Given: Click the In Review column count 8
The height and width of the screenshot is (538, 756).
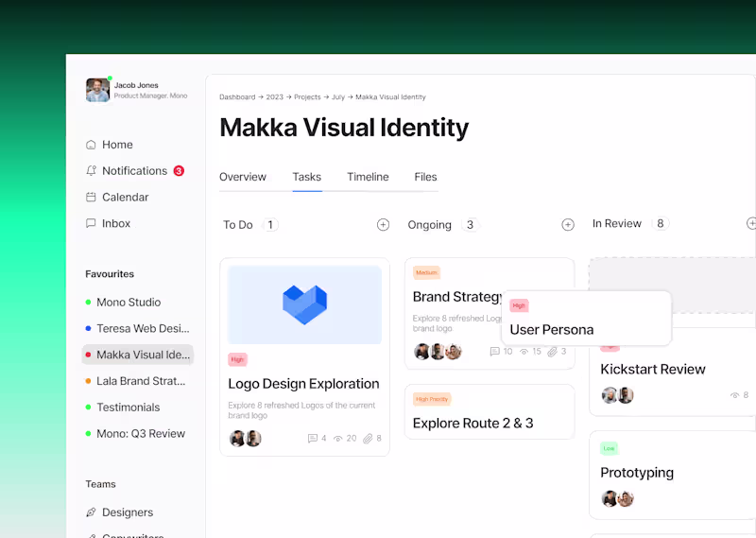Looking at the screenshot, I should coord(660,223).
